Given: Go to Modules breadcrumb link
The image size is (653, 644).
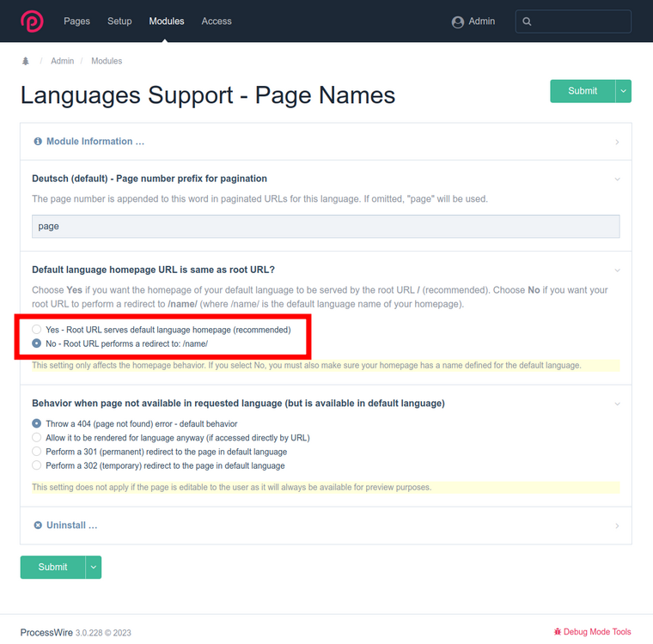Looking at the screenshot, I should [107, 61].
